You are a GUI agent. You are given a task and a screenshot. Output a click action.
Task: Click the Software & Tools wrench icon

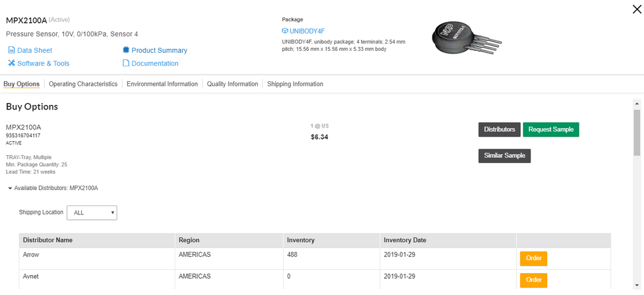pos(11,63)
